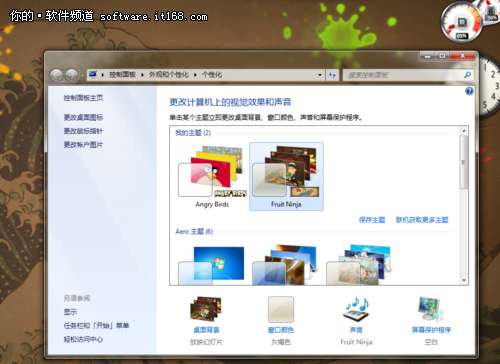
Task: Click 联机获取更多主题 link
Action: coord(422,220)
